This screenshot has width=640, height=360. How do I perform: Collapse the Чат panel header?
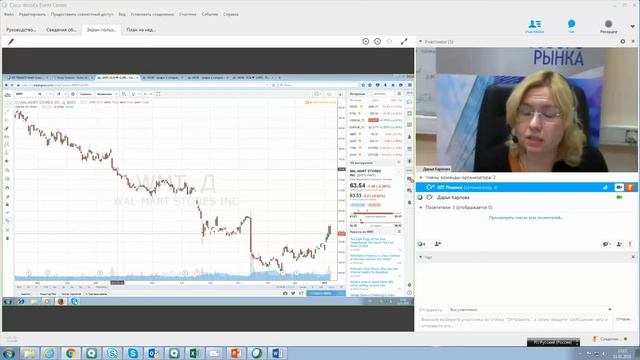point(420,257)
